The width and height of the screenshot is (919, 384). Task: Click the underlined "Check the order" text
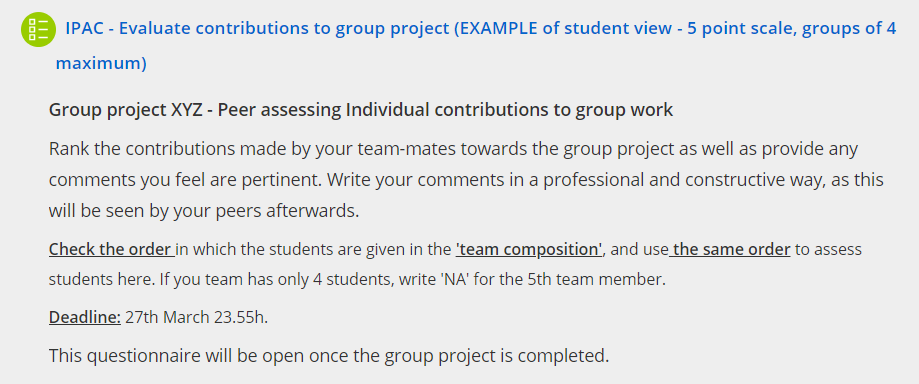pyautogui.click(x=110, y=249)
